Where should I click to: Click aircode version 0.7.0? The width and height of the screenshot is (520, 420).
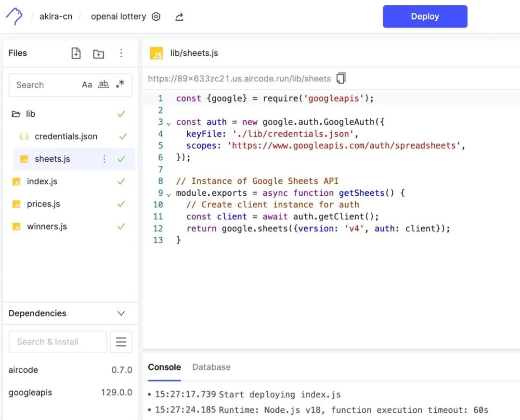point(122,369)
